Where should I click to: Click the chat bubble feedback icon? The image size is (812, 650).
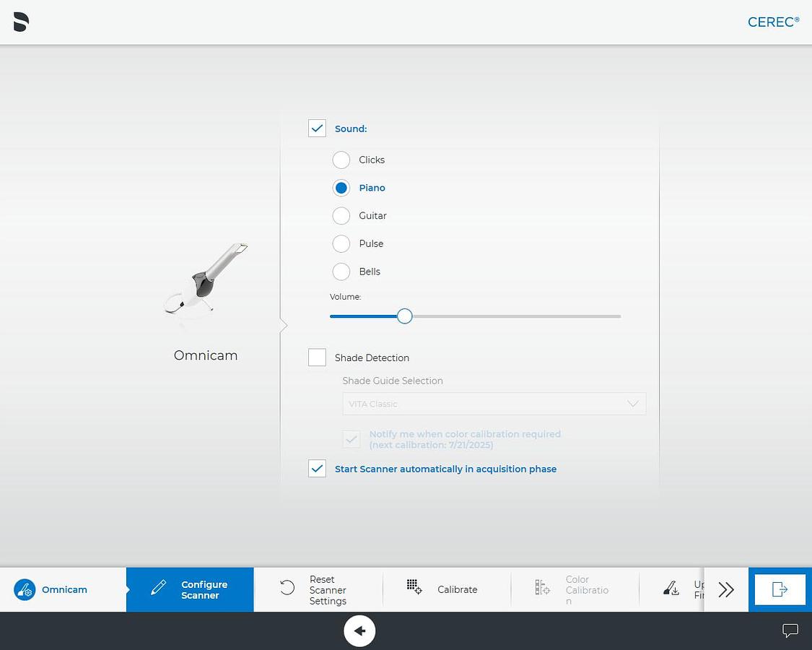click(790, 630)
